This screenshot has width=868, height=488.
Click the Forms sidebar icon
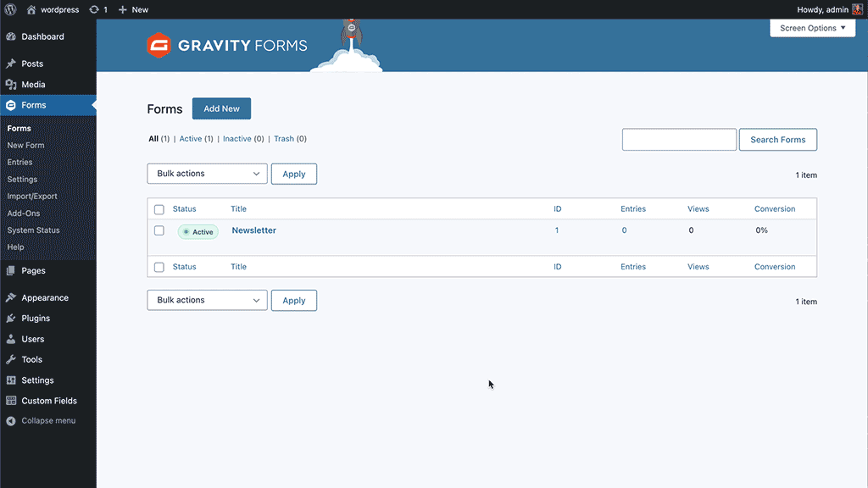12,104
